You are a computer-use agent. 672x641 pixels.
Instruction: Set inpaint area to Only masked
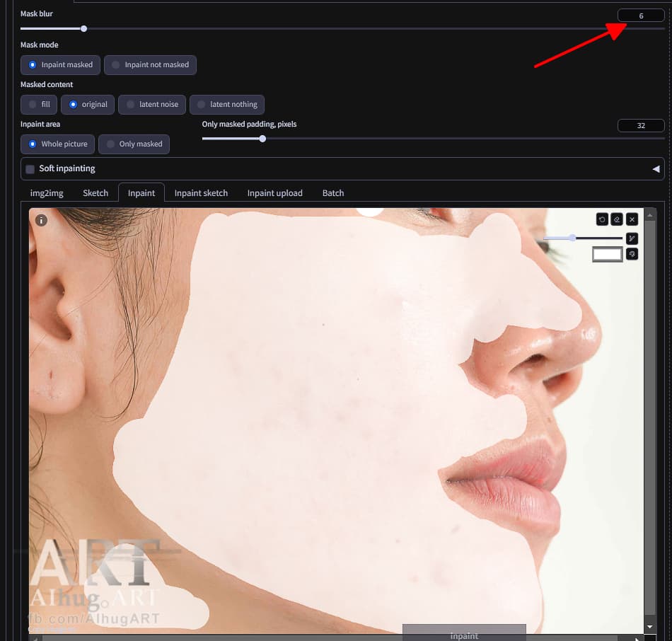click(135, 144)
